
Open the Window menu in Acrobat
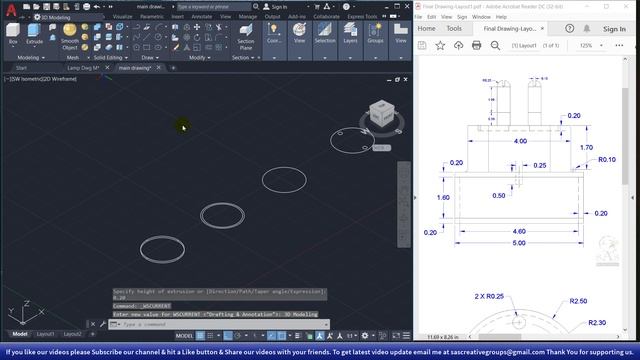(481, 17)
